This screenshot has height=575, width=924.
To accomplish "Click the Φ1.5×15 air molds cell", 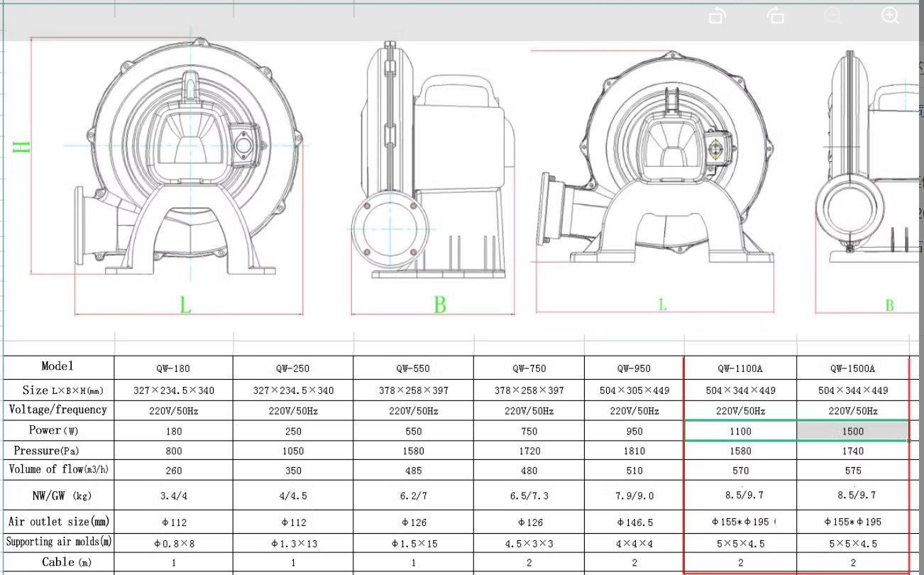I will tap(413, 543).
